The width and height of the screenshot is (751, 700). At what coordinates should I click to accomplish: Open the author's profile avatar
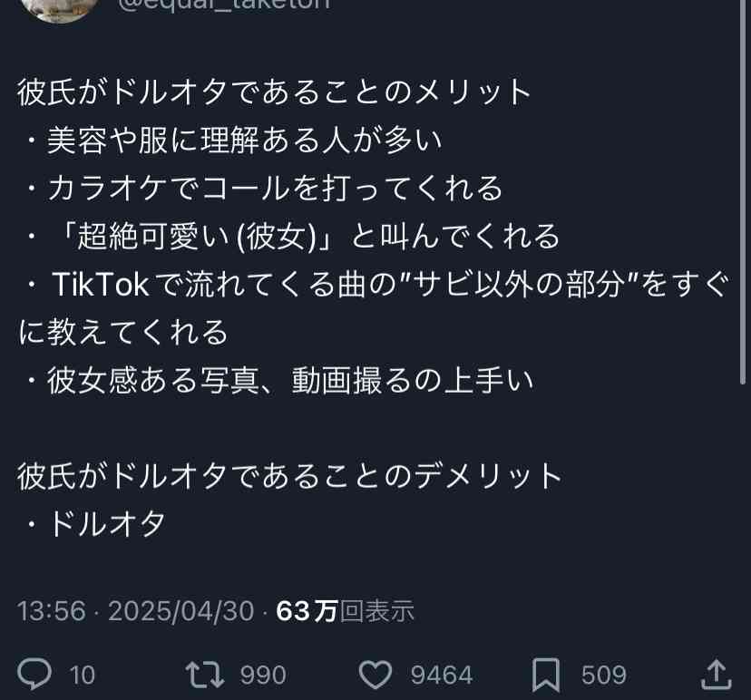pyautogui.click(x=60, y=9)
